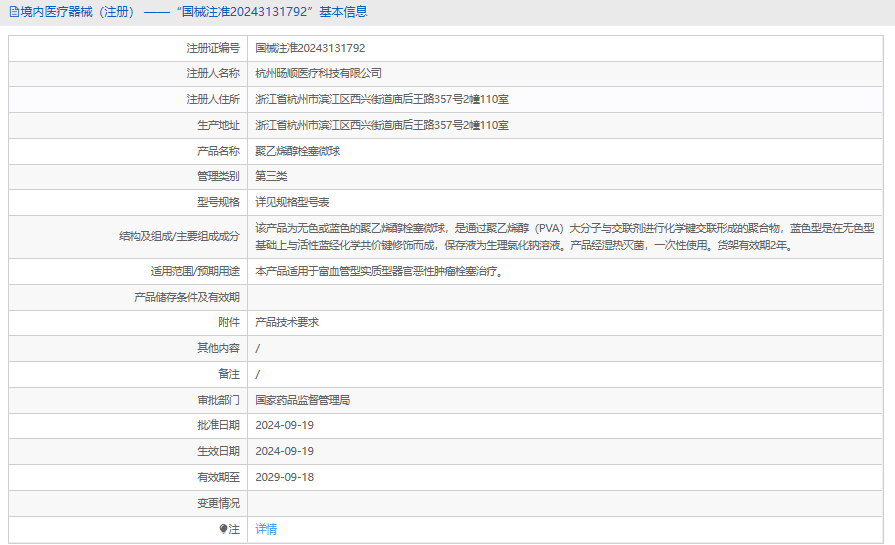Viewport: 895px width, 545px height.
Task: Click the 适用范围/预期用途 row label
Action: tap(195, 271)
